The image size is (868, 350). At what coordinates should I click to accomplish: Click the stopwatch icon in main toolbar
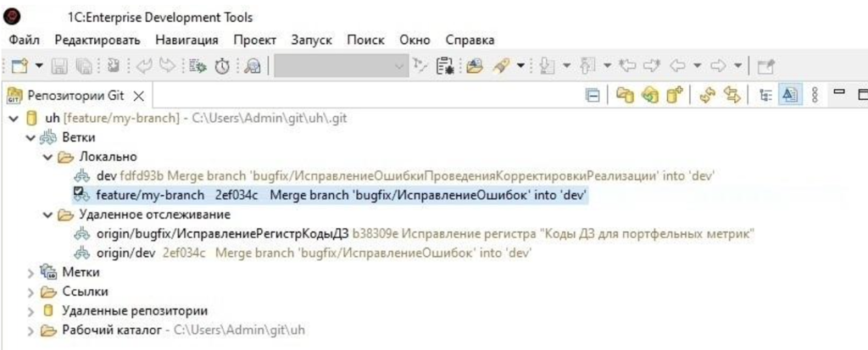222,65
